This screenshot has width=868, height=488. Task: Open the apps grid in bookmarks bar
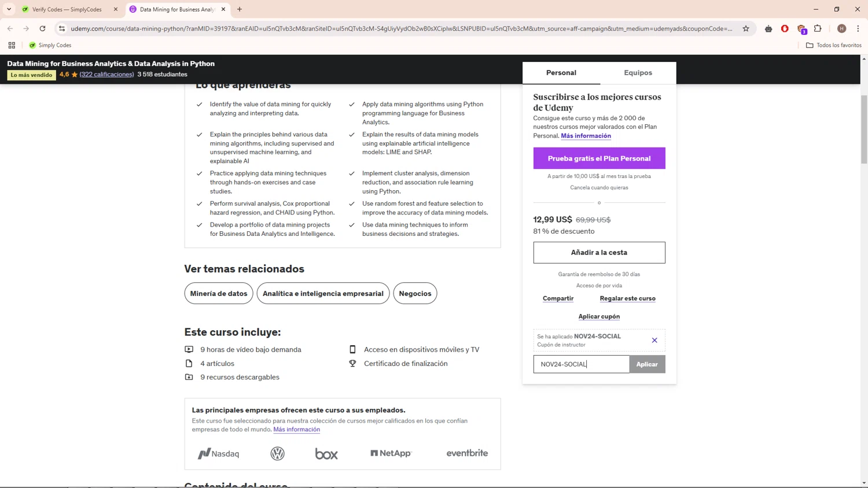point(12,45)
